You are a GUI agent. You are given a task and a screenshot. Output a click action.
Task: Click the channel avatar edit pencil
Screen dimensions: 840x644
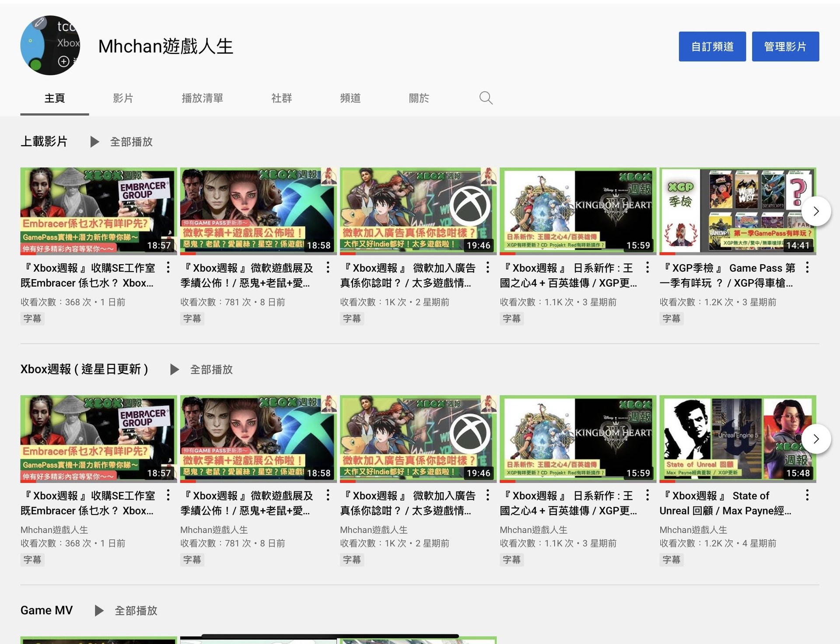pos(39,22)
